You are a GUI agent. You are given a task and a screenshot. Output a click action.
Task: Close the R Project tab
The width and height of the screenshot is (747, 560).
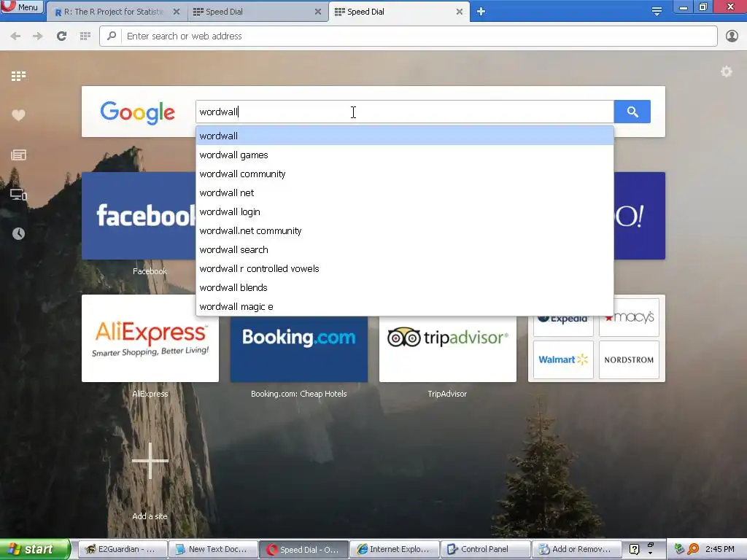[x=177, y=12]
